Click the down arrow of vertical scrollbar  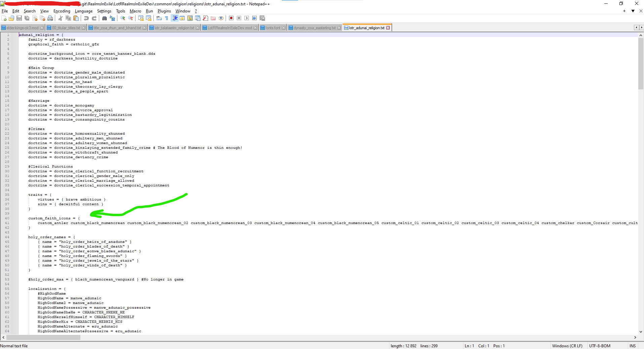tap(641, 332)
